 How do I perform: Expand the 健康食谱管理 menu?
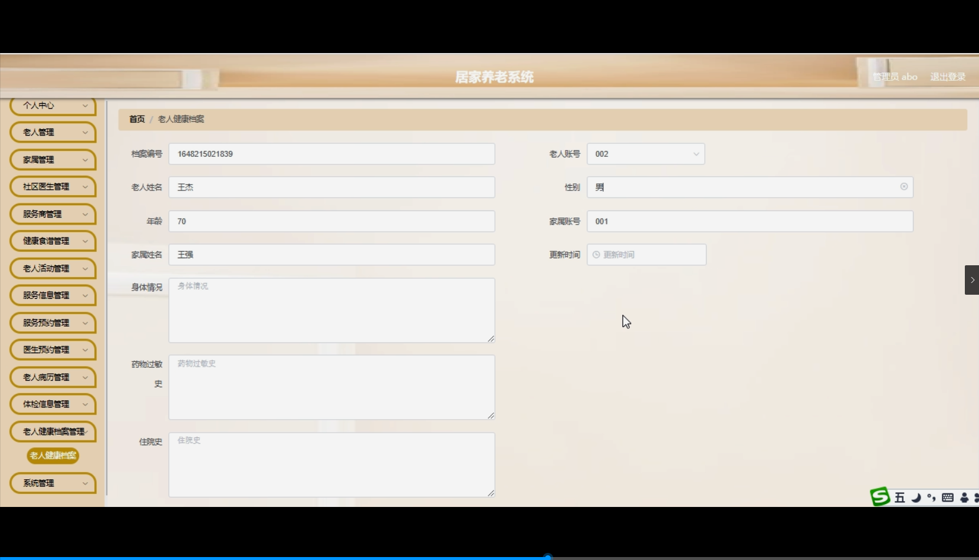pyautogui.click(x=53, y=241)
